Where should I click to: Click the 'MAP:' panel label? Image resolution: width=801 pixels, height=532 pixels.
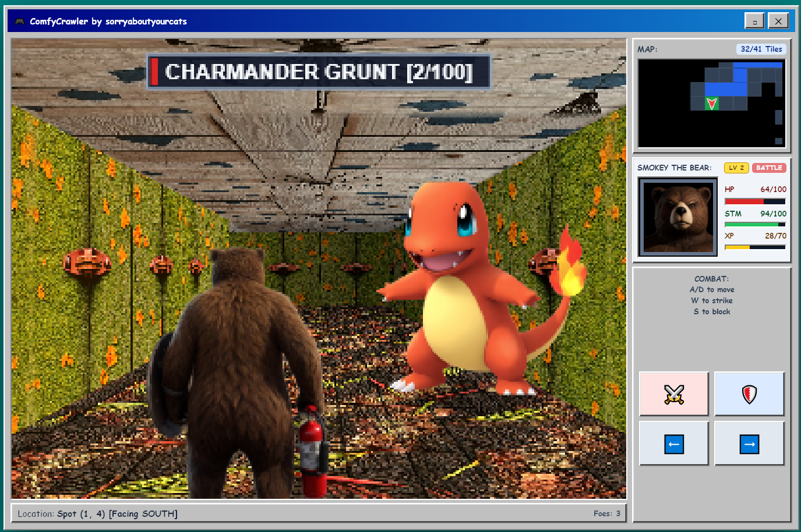647,49
